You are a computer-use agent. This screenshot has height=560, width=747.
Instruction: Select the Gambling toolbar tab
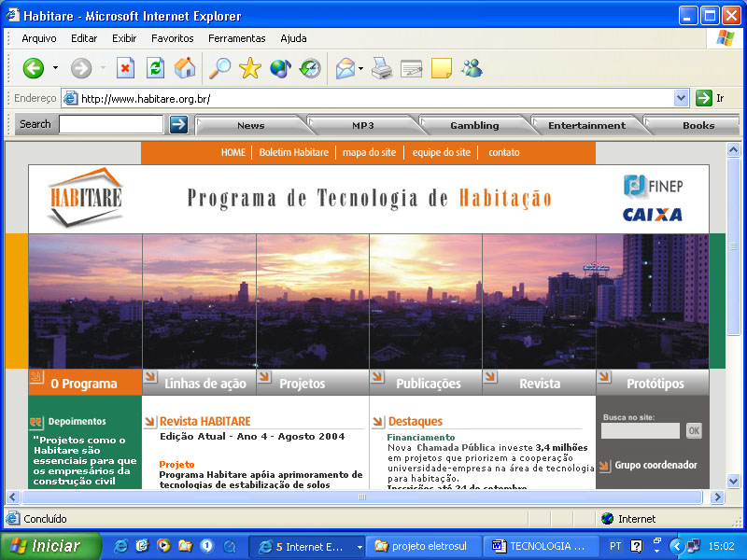tap(474, 125)
